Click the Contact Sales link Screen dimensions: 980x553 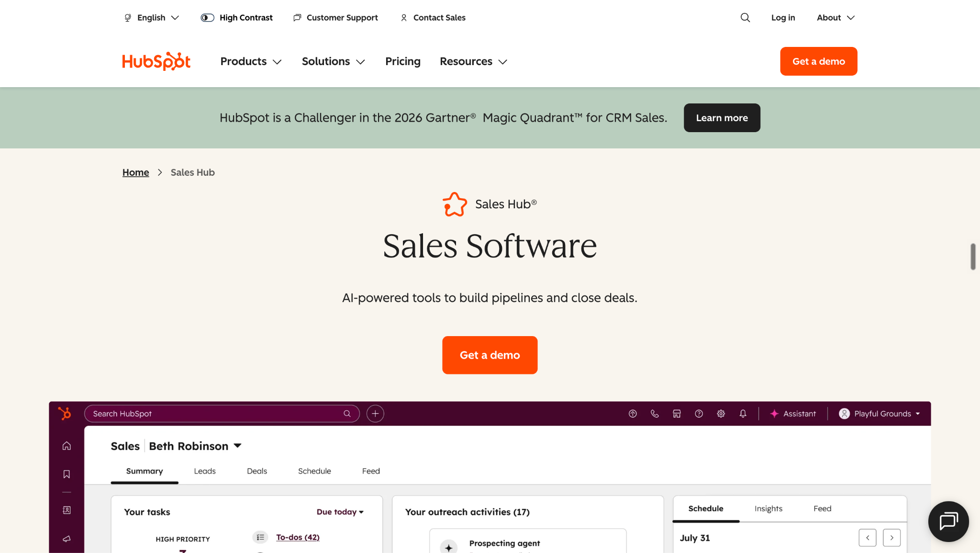(433, 18)
